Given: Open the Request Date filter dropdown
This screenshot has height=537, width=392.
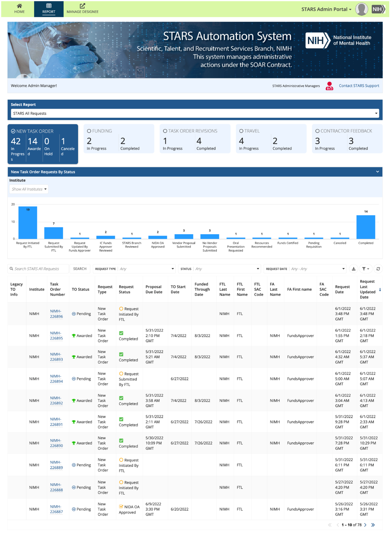Looking at the screenshot, I should 305,269.
